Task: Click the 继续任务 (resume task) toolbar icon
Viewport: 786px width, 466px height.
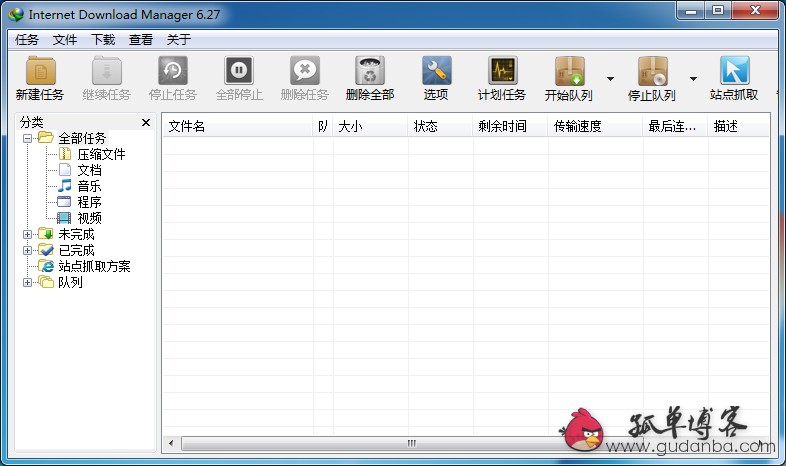Action: click(107, 71)
